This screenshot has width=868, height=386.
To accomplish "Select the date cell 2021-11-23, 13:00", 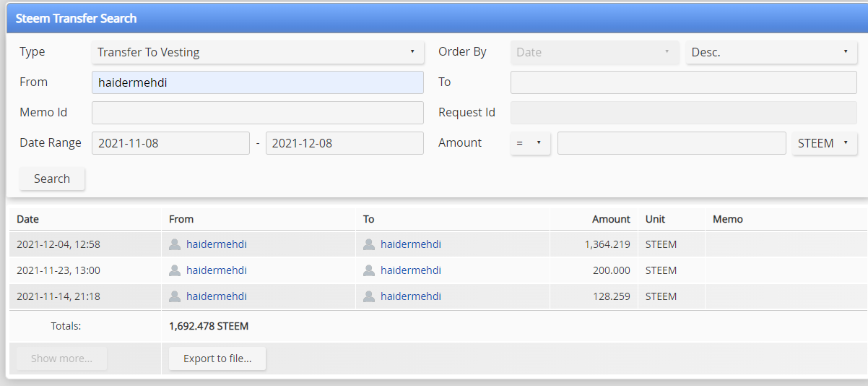I will tap(58, 270).
